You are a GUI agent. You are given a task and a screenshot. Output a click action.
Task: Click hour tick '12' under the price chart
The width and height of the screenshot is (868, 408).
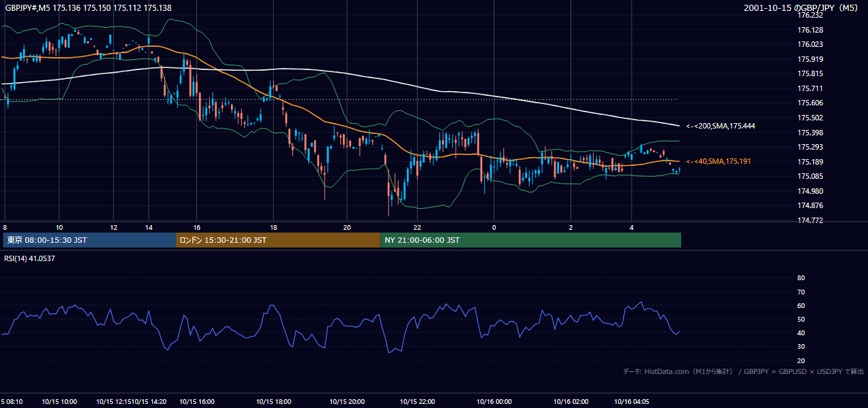tap(114, 228)
